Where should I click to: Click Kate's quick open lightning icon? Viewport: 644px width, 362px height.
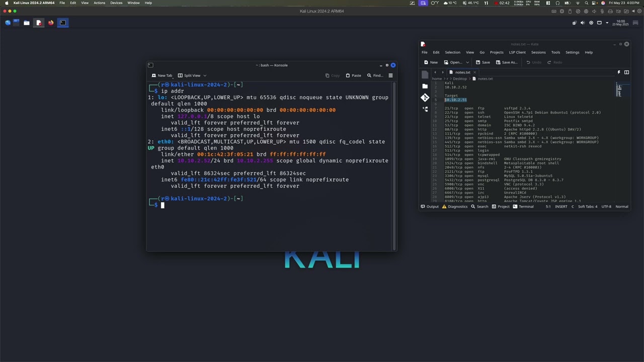619,72
